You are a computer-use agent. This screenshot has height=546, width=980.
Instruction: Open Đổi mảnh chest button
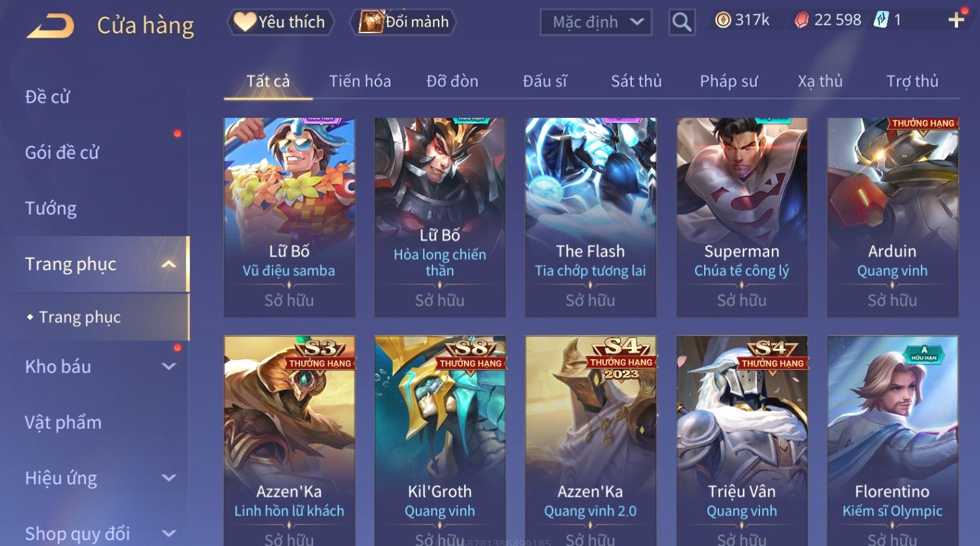click(x=403, y=22)
